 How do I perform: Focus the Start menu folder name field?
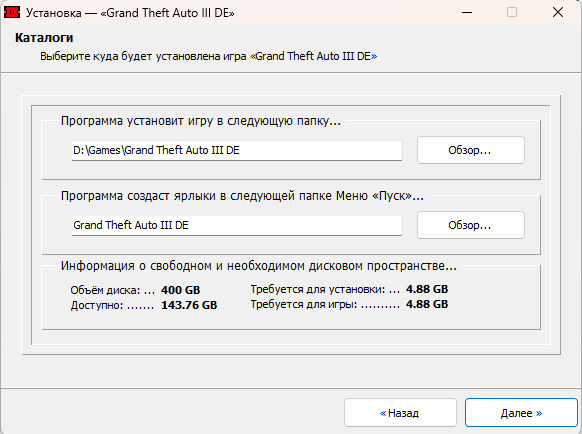tap(237, 225)
